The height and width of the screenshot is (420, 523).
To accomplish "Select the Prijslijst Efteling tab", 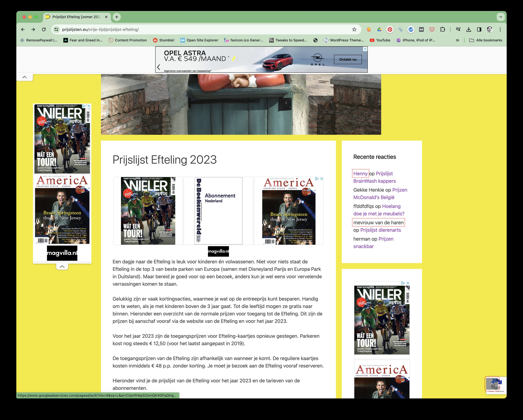I will coord(77,17).
